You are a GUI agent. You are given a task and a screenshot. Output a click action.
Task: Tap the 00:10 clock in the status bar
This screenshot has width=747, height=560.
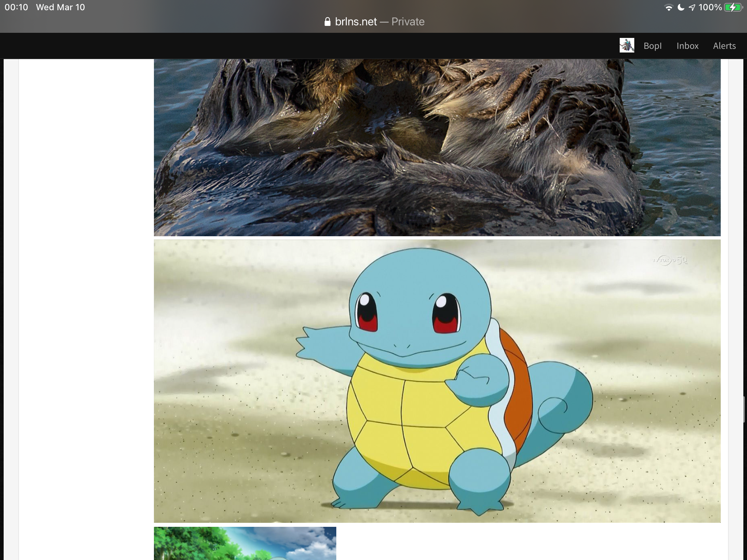(16, 7)
